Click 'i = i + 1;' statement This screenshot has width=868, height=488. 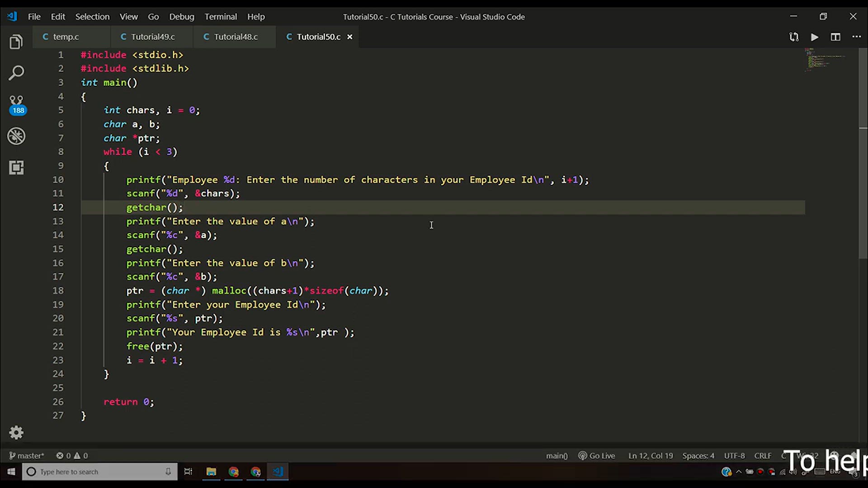coord(155,360)
